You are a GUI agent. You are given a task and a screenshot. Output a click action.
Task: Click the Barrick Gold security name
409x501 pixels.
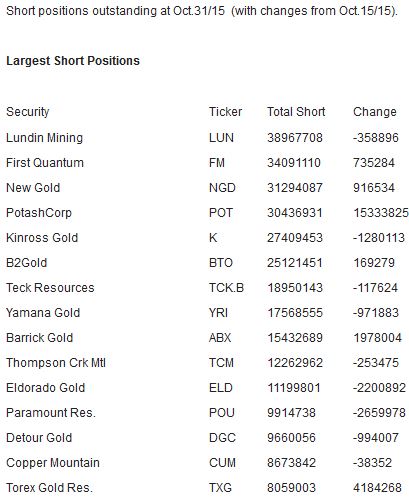(39, 338)
